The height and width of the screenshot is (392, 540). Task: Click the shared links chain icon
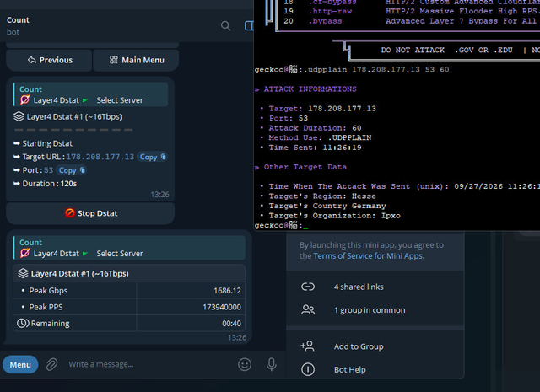308,287
